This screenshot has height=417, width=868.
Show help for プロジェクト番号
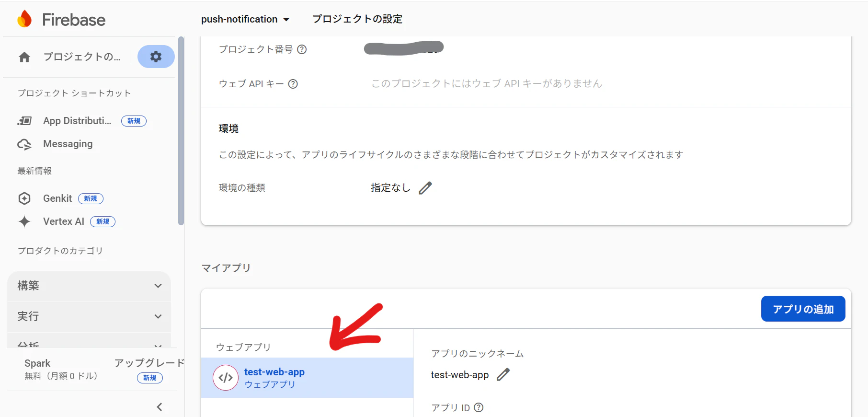pos(302,49)
